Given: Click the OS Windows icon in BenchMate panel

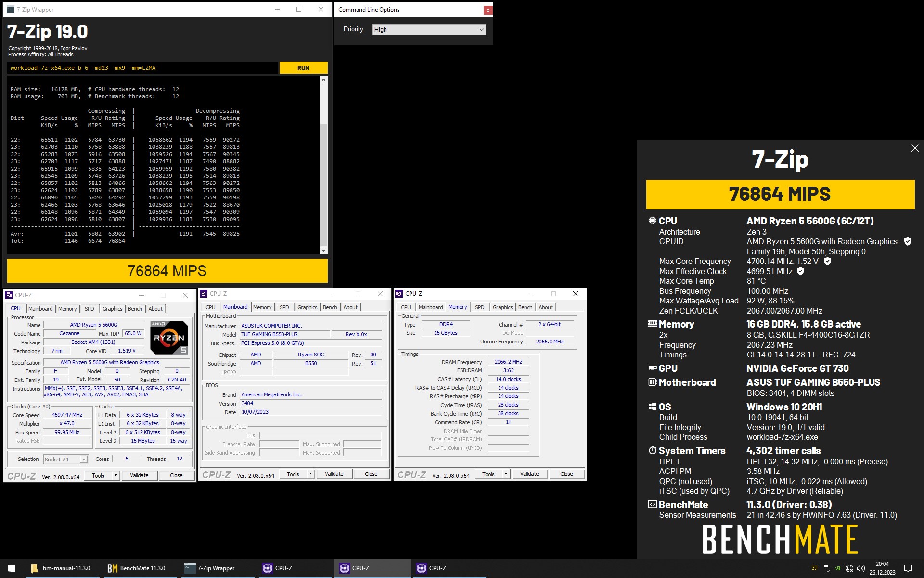Looking at the screenshot, I should click(653, 407).
